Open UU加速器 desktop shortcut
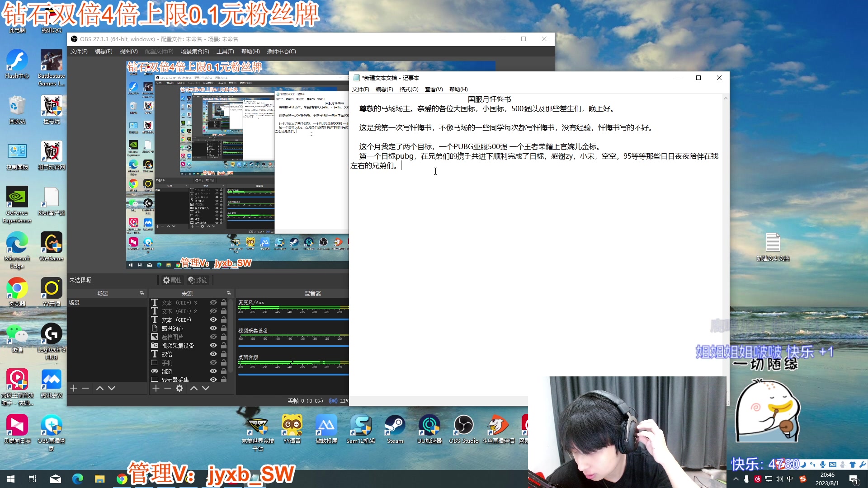The image size is (868, 488). 429,429
